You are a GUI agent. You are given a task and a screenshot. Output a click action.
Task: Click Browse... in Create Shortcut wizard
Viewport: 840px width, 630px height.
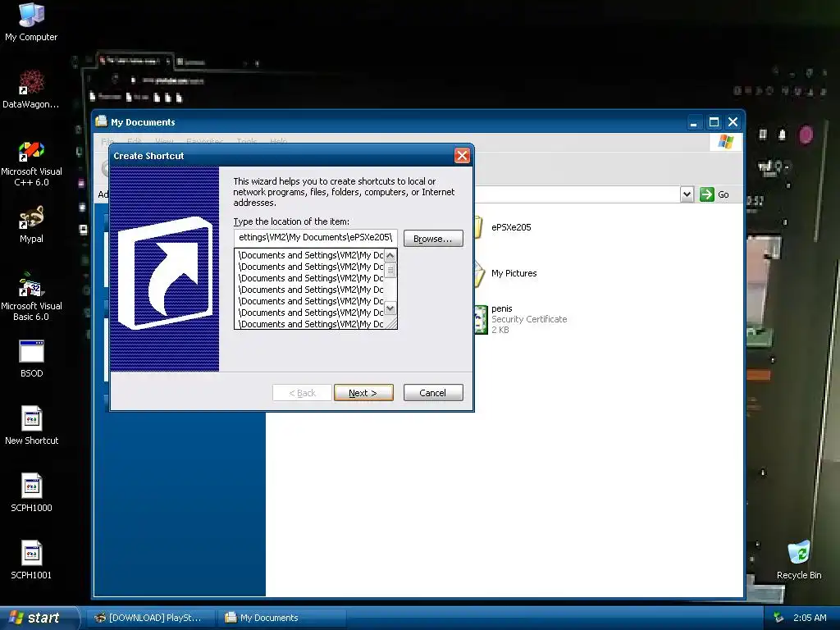click(x=433, y=239)
